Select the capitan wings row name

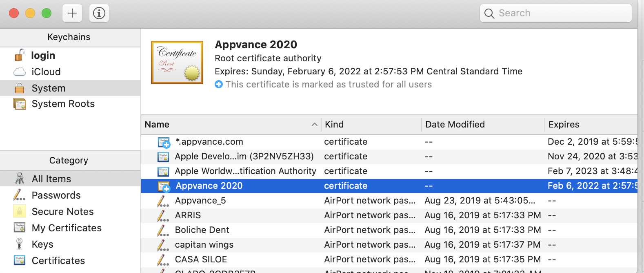pos(204,245)
